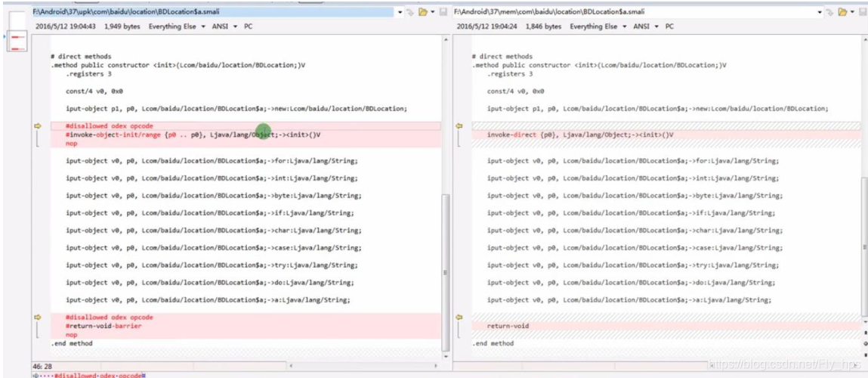Viewport: 868px width, 378px height.
Task: Open left pane ANSI encoding dropdown
Action: (x=225, y=26)
